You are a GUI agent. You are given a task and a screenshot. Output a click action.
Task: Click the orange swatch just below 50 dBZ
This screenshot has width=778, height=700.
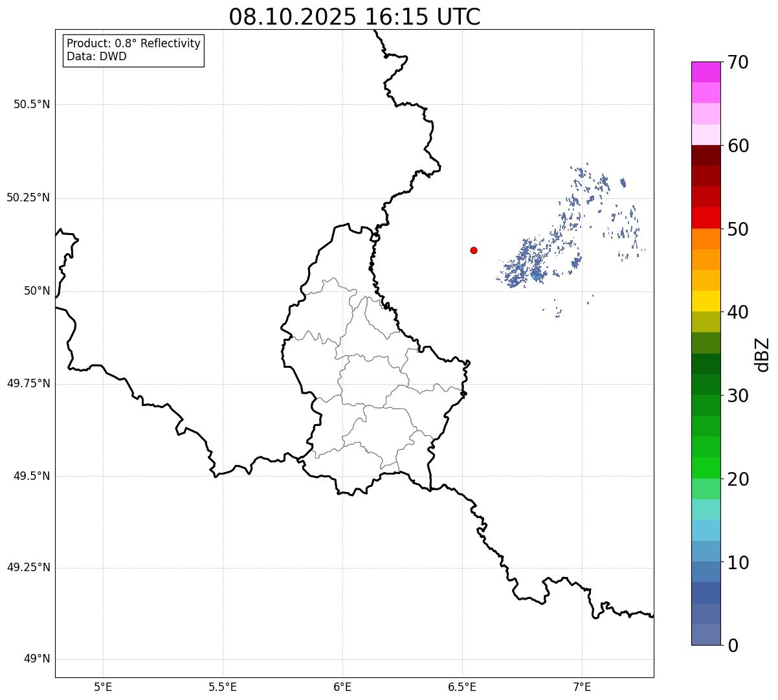(x=706, y=239)
